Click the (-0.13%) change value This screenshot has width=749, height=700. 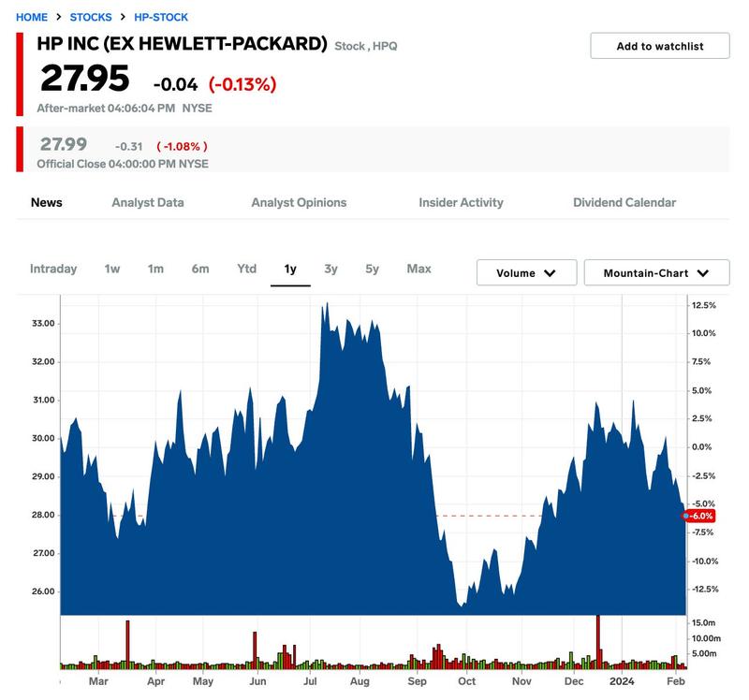coord(242,84)
